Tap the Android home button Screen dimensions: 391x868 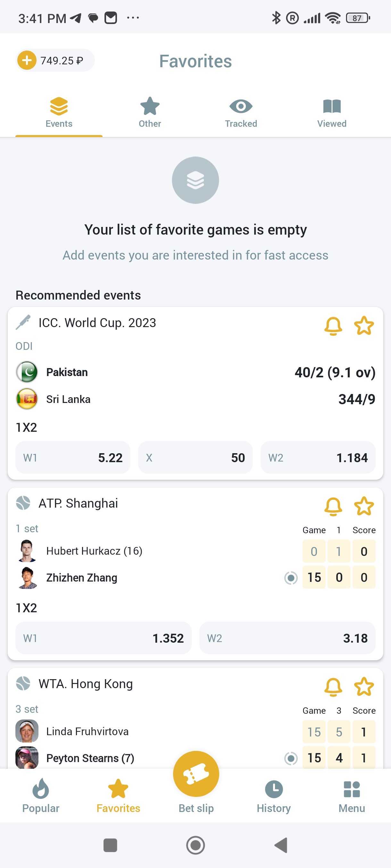pos(196,845)
